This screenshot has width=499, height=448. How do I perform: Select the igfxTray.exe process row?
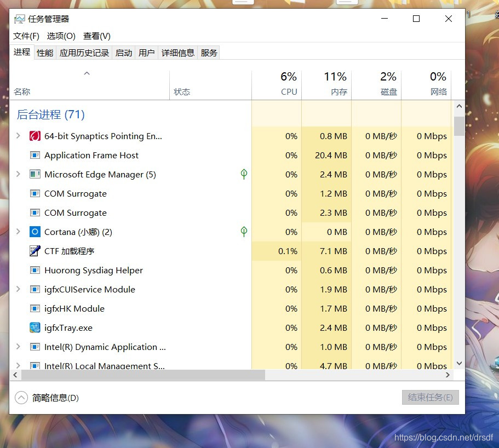point(231,328)
